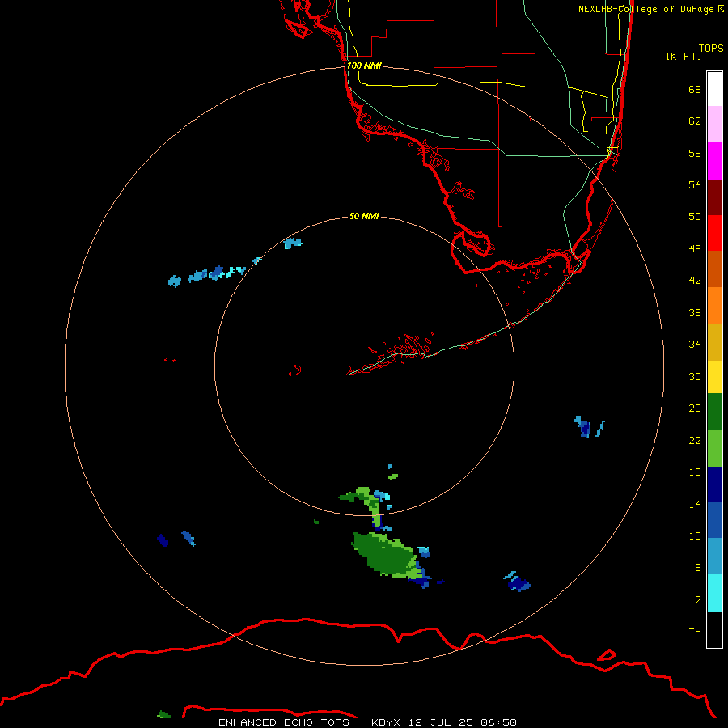The width and height of the screenshot is (728, 728).
Task: Click the legend value '10'
Action: tap(695, 535)
